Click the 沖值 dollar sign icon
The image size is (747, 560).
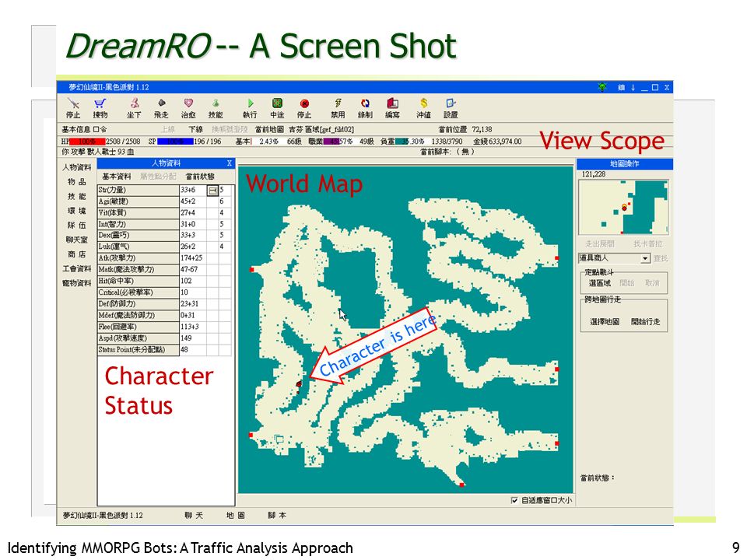pos(423,103)
